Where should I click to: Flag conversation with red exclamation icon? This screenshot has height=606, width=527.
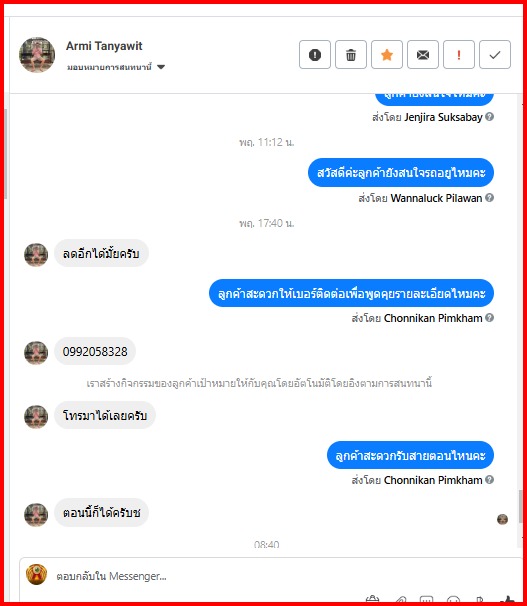[x=459, y=54]
